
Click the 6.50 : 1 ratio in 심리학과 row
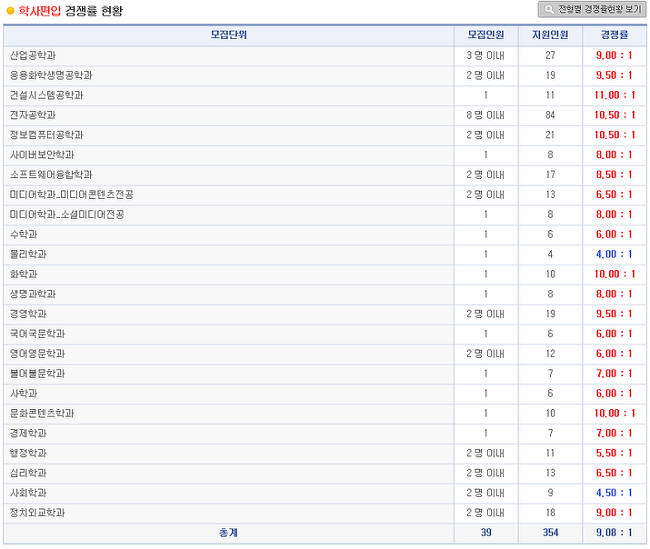614,473
